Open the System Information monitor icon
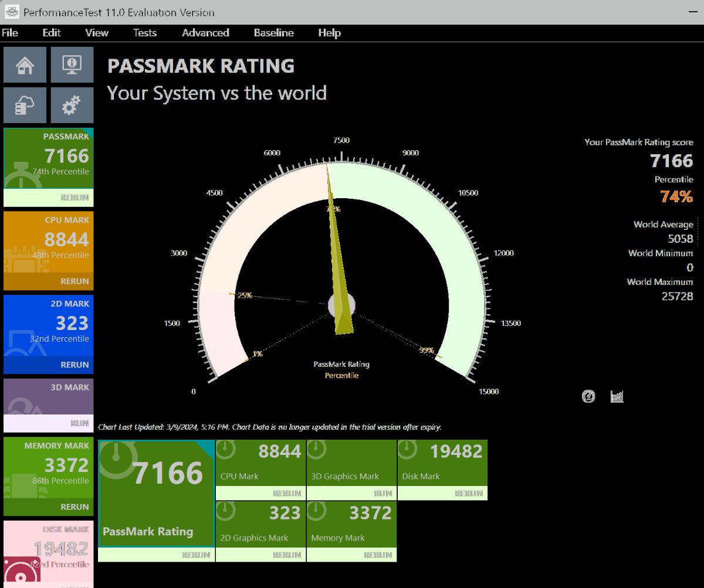Image resolution: width=704 pixels, height=588 pixels. click(72, 65)
